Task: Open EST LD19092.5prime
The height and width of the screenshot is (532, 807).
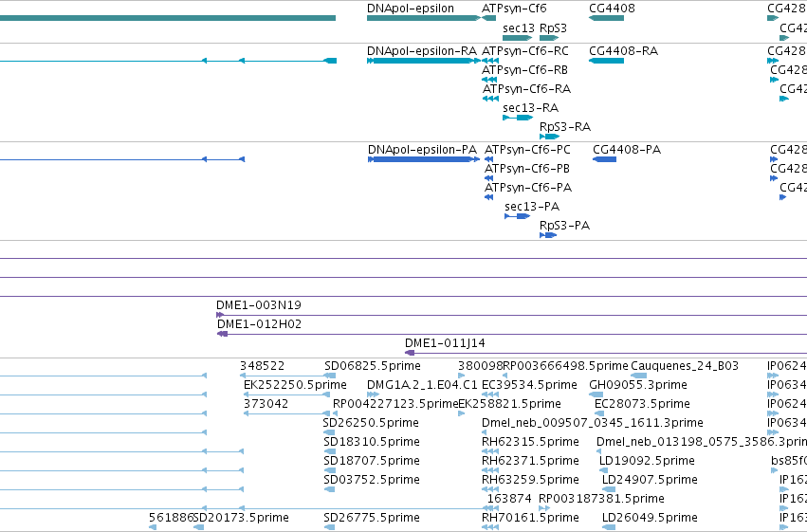Action: click(647, 462)
